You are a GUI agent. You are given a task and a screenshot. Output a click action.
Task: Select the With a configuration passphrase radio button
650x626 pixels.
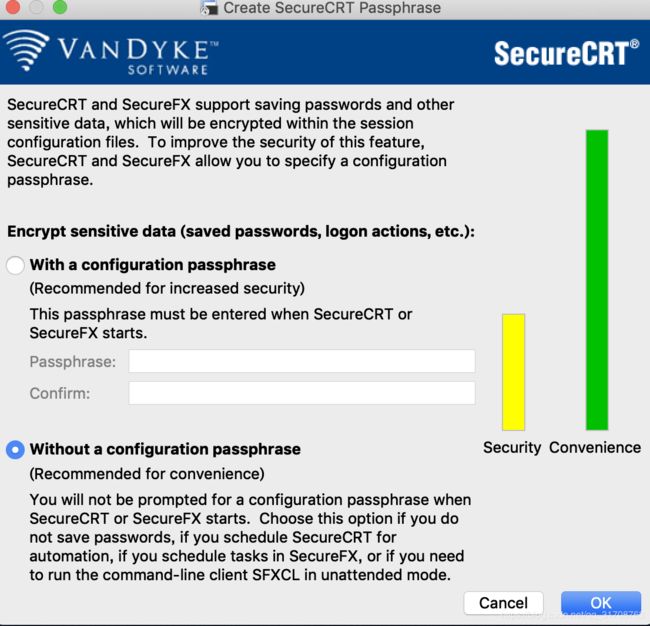(15, 265)
